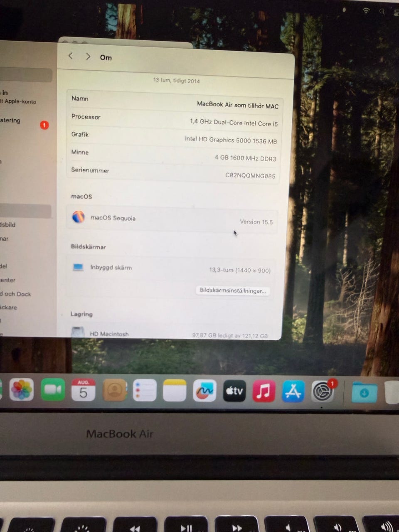Click serial number C02NQQMNG085

pos(250,175)
